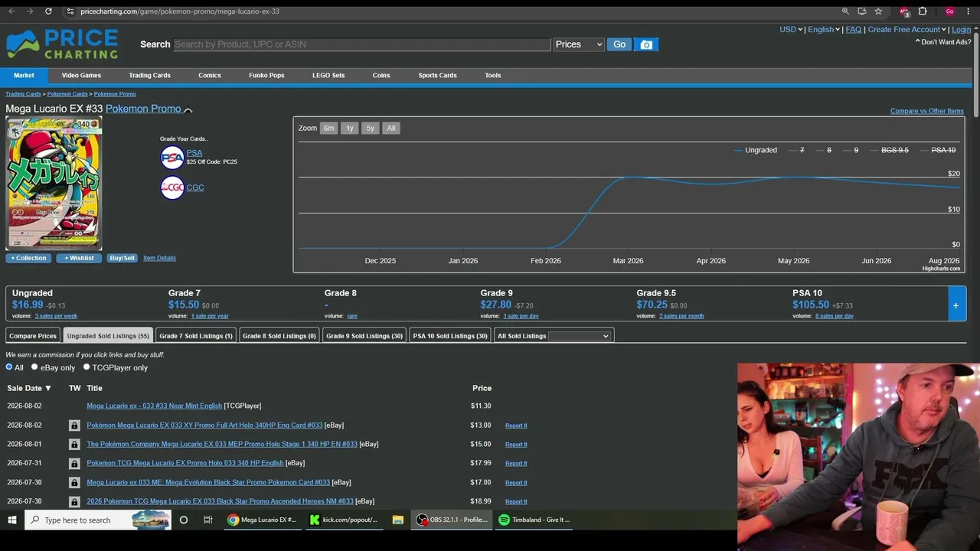Open the English language dropdown
This screenshot has width=980, height=551.
824,30
